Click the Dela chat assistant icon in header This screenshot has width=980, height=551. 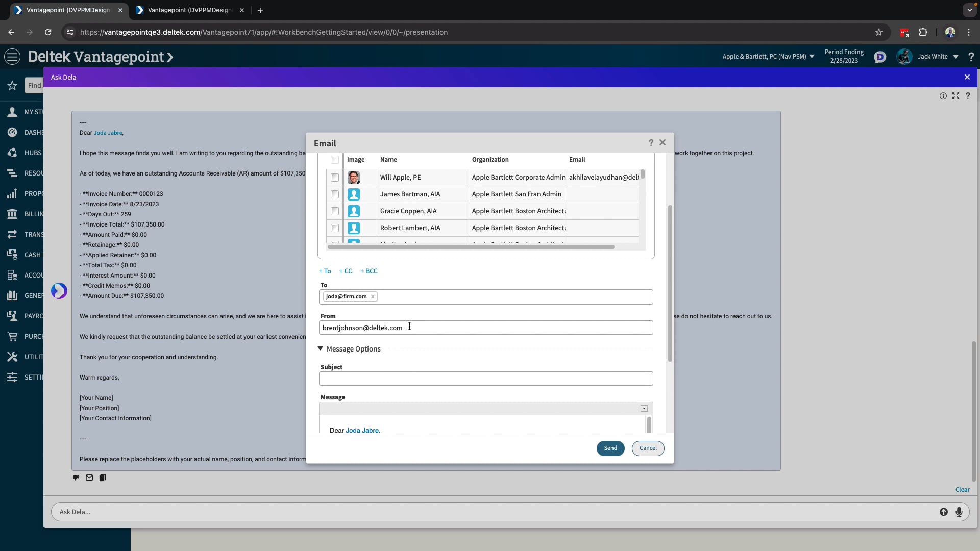coord(879,57)
